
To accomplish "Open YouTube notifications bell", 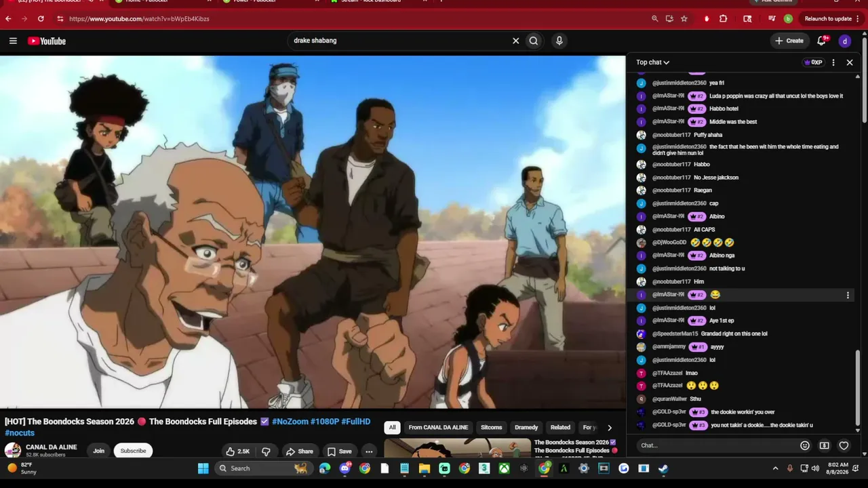I will click(821, 41).
